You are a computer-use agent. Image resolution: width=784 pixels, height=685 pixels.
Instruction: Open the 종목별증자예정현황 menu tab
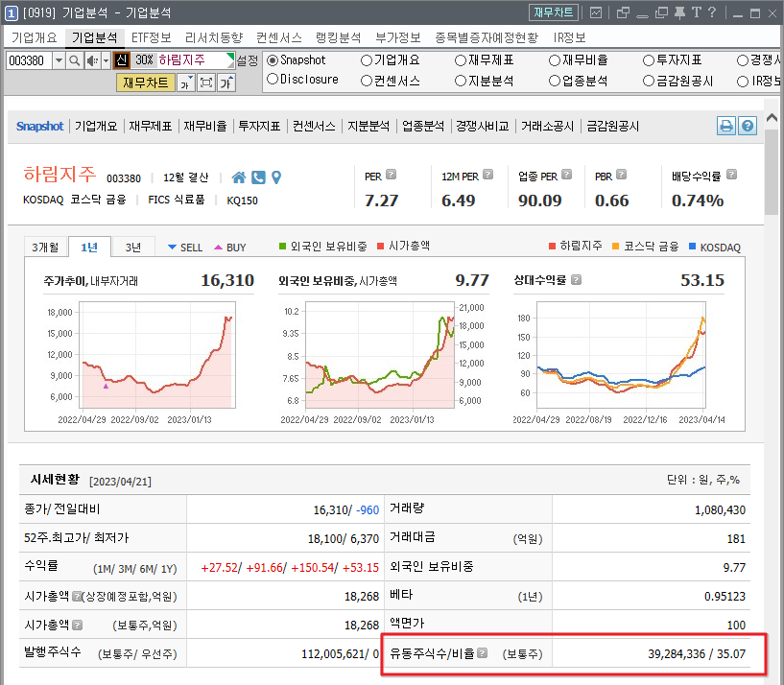[x=487, y=38]
